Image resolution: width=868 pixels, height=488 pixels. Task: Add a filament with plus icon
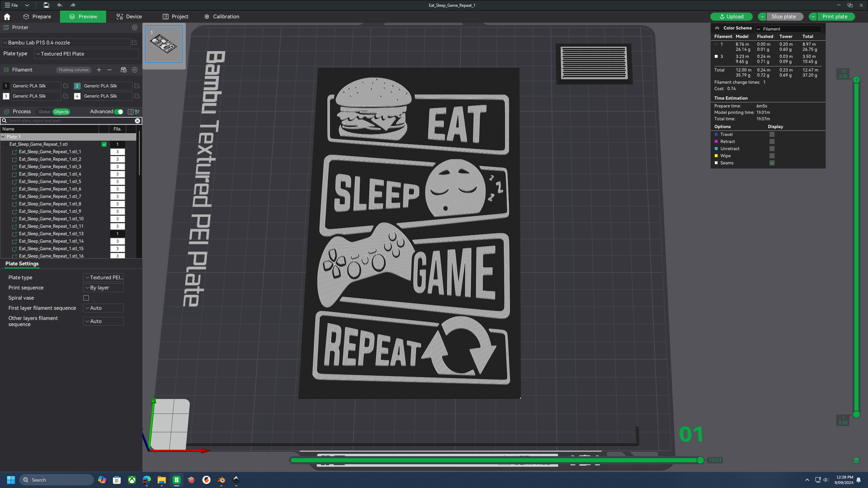click(x=99, y=70)
